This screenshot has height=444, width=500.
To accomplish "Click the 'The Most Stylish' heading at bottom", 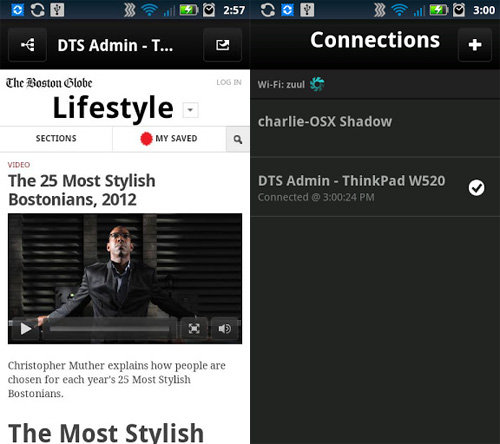I will (106, 433).
